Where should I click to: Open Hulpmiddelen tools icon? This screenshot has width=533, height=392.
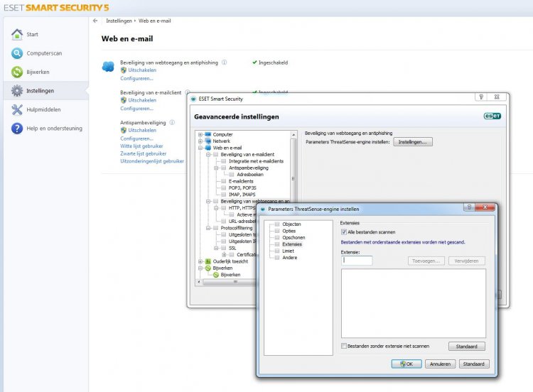tap(17, 109)
